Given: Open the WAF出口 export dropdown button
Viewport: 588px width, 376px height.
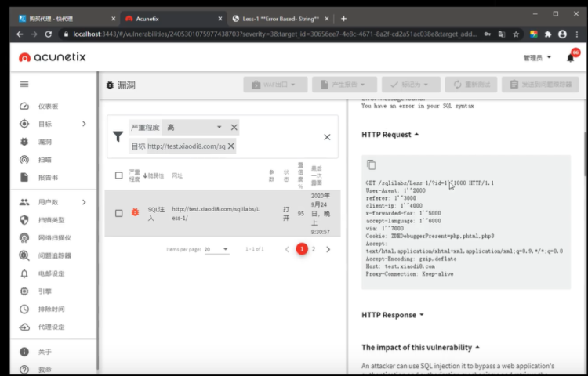Looking at the screenshot, I should pos(275,85).
